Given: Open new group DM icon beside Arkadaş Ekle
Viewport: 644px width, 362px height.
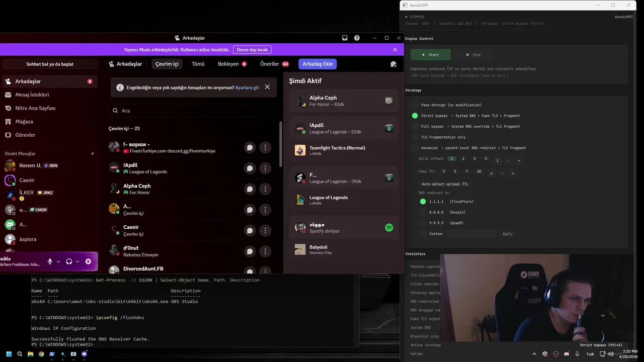Looking at the screenshot, I should click(393, 64).
